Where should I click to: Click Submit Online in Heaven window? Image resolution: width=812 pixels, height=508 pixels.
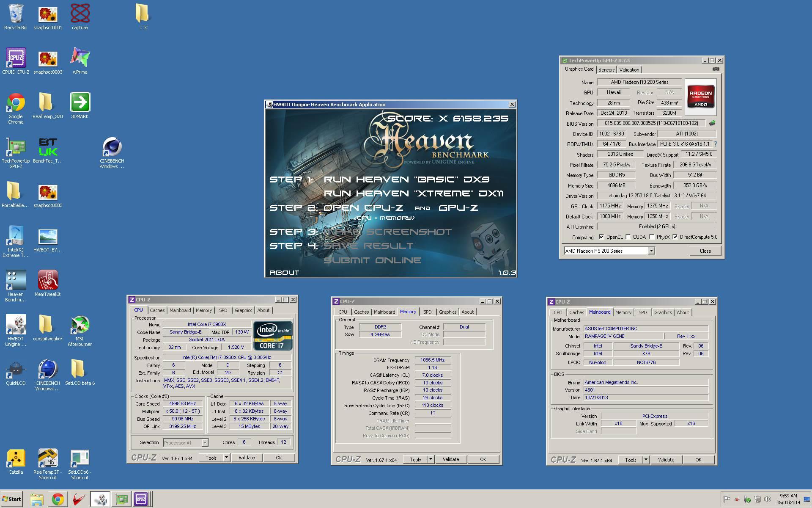373,260
